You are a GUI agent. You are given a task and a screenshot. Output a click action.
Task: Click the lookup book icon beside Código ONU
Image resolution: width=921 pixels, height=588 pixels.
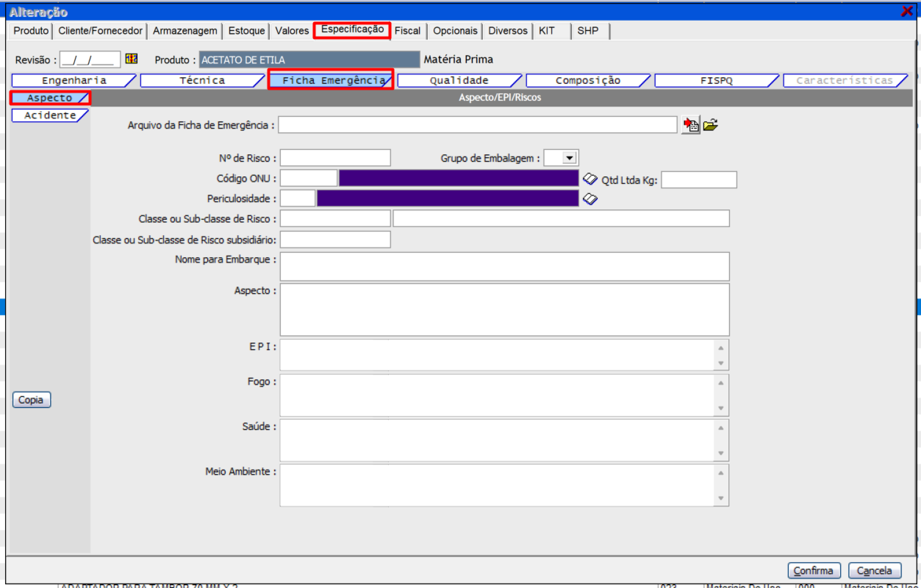590,179
